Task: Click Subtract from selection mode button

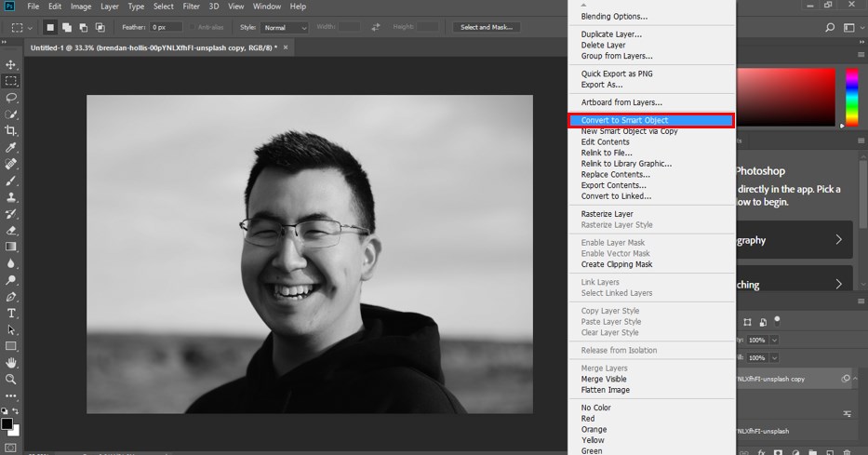Action: (84, 27)
